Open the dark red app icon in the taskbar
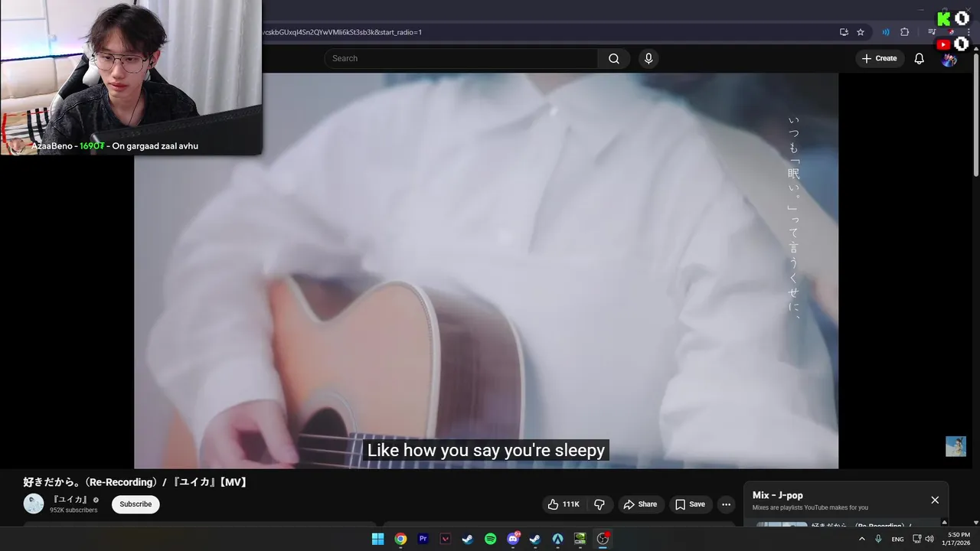This screenshot has height=551, width=980. tap(446, 539)
